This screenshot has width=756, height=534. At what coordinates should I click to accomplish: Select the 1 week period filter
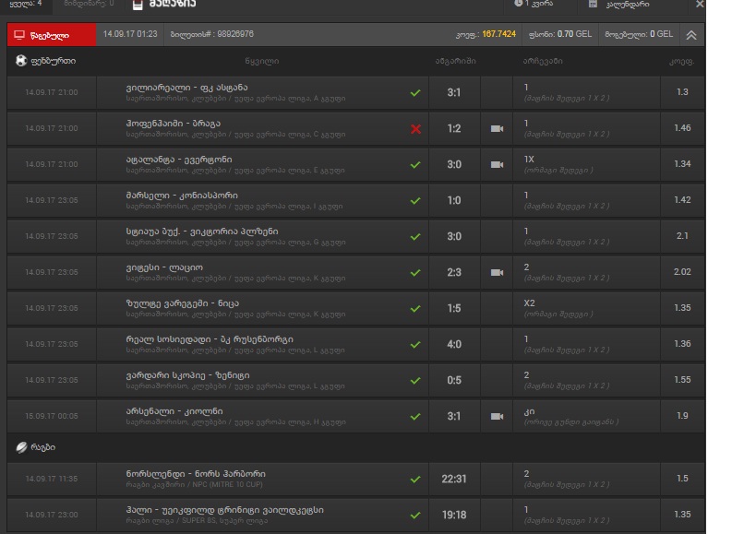535,4
